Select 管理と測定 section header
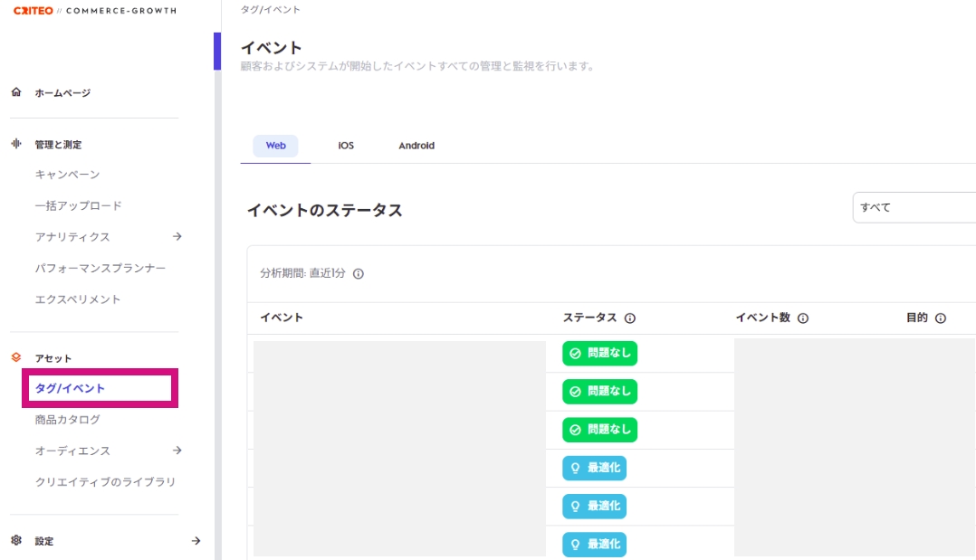 (x=58, y=145)
